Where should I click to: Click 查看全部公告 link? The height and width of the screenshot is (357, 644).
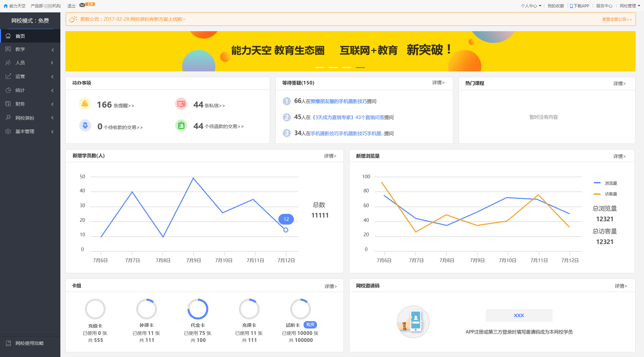616,19
